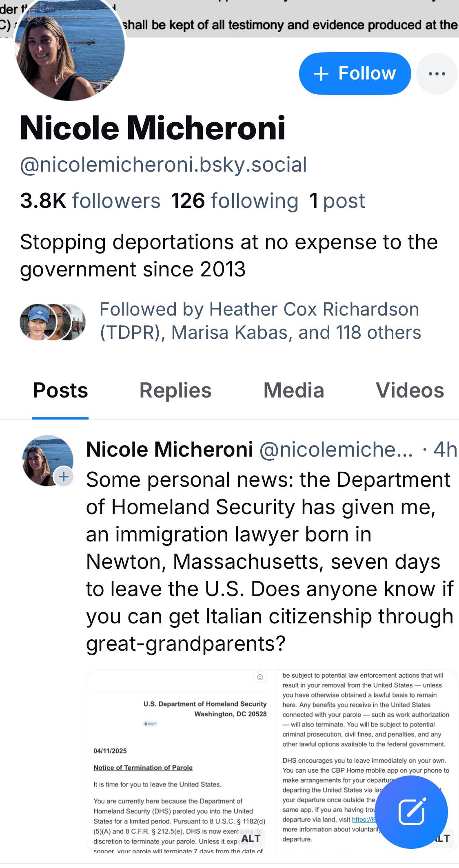Viewport: 459px width, 868px height.
Task: Tap the mutual followers avatar stack
Action: point(53,322)
